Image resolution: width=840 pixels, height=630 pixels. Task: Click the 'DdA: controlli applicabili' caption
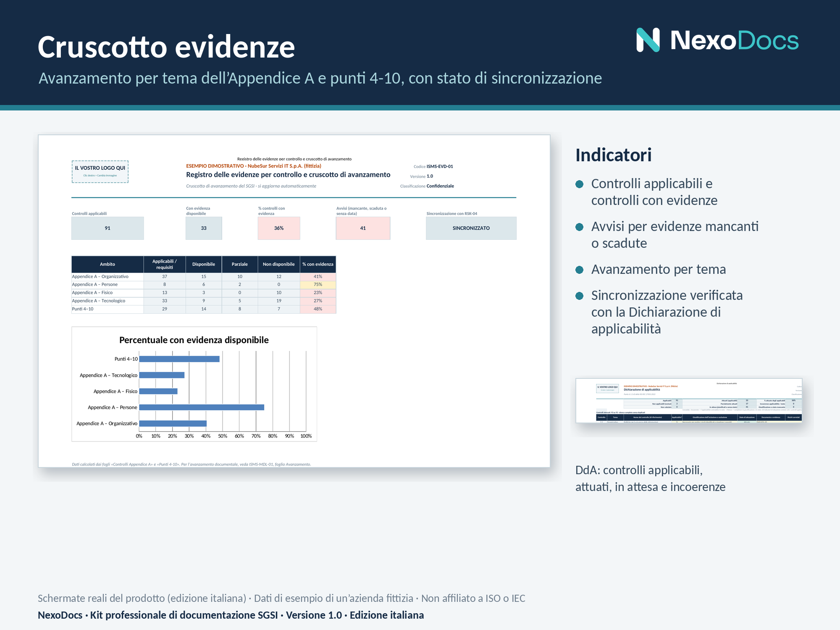(651, 478)
